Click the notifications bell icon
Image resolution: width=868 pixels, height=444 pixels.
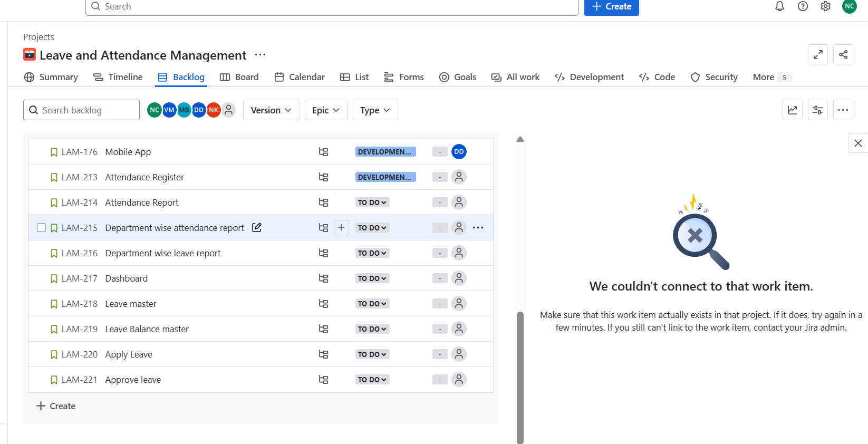pyautogui.click(x=779, y=6)
